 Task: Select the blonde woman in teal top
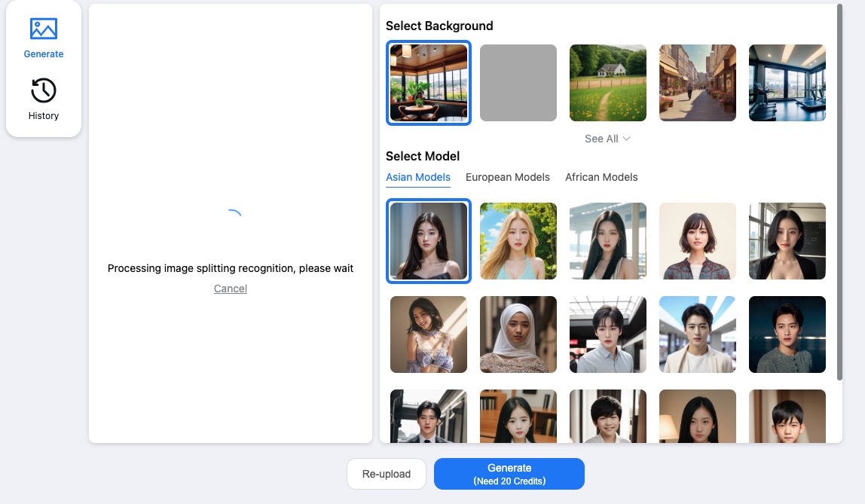coord(518,241)
